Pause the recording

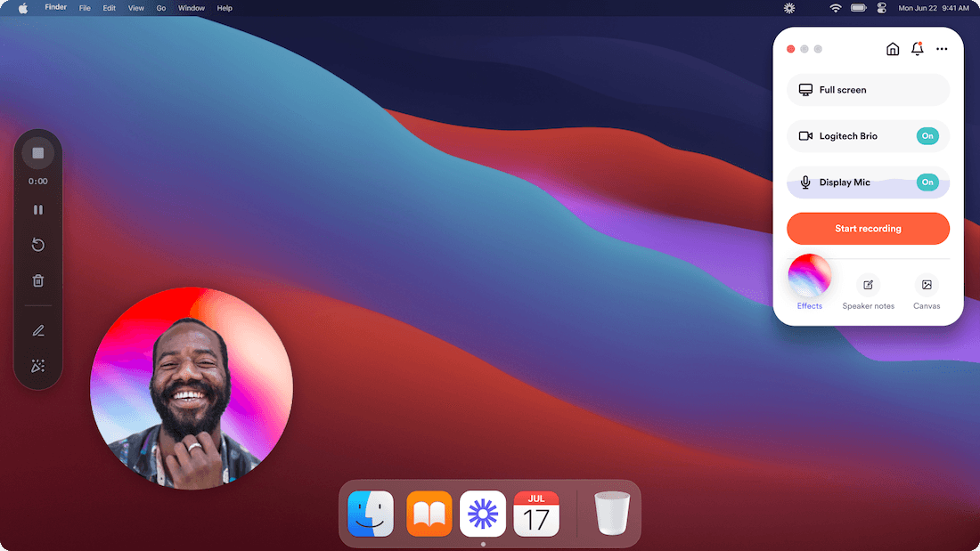pyautogui.click(x=38, y=210)
